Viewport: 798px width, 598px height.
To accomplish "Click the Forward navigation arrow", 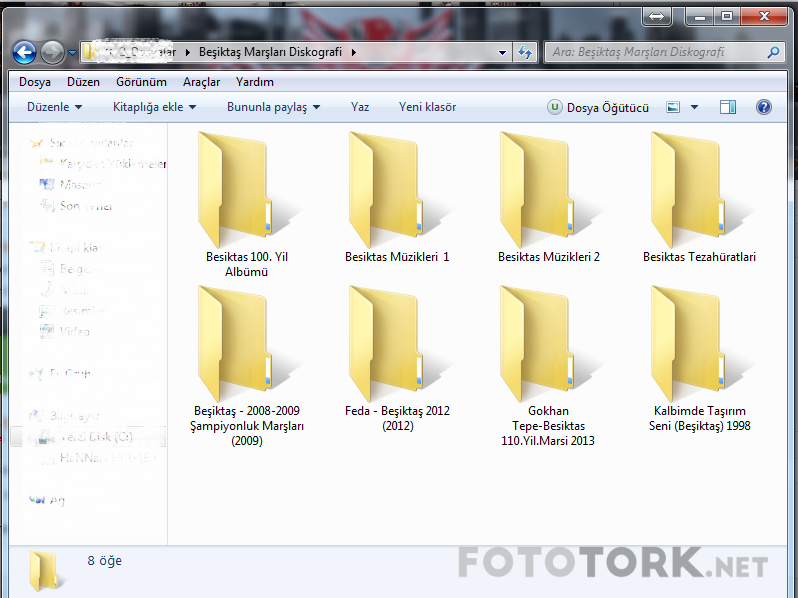I will pos(52,52).
